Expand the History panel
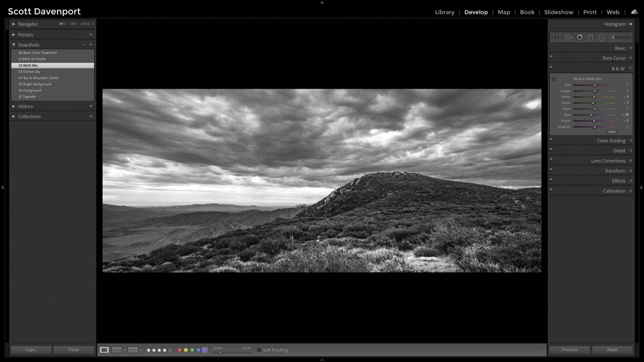 (x=14, y=106)
